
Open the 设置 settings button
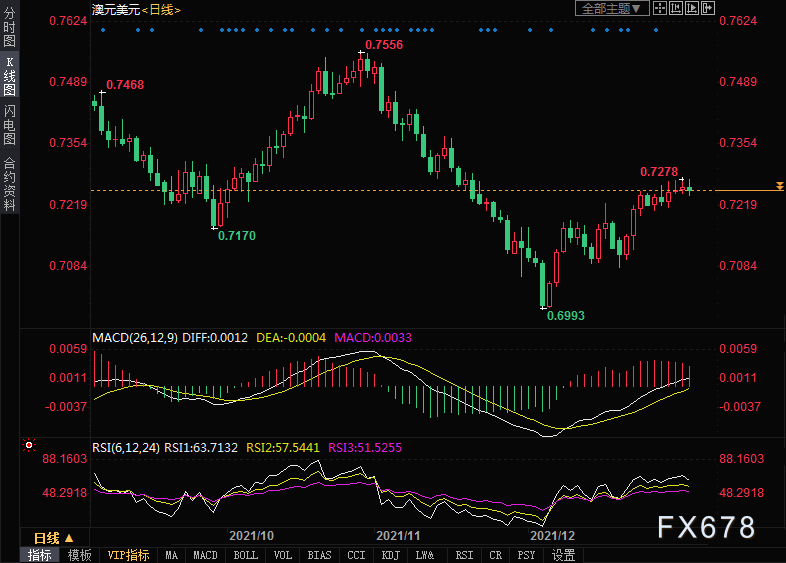click(x=563, y=555)
